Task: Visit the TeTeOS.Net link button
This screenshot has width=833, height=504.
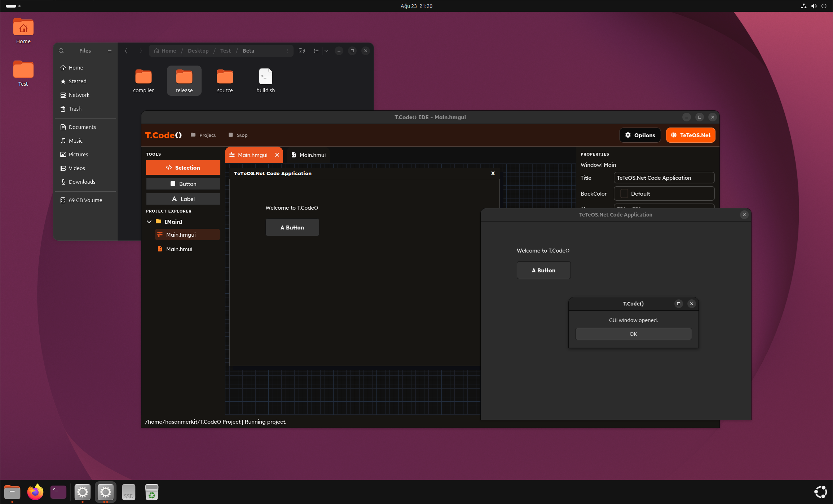Action: tap(691, 135)
